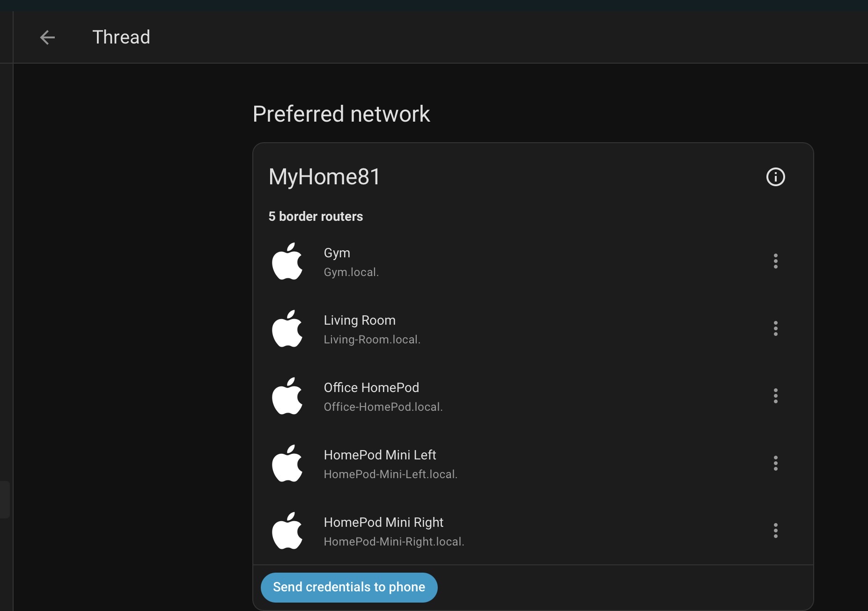This screenshot has height=611, width=868.
Task: Click the Apple icon beside Gym
Action: [x=287, y=262]
